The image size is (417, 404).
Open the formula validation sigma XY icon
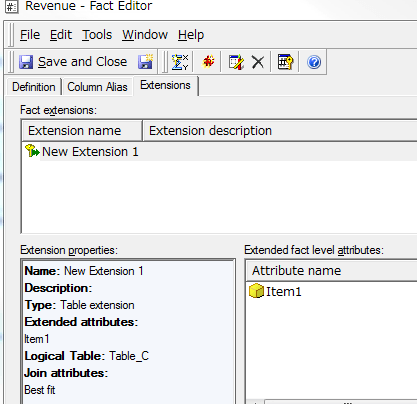point(180,62)
